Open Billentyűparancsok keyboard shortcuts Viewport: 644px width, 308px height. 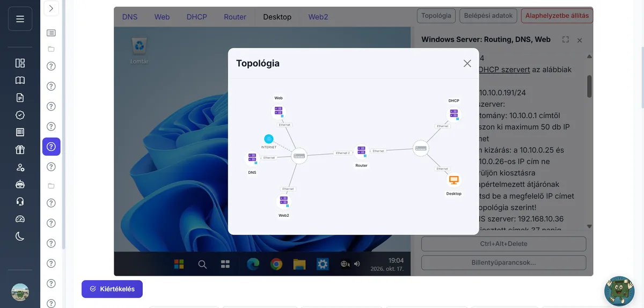tap(503, 262)
